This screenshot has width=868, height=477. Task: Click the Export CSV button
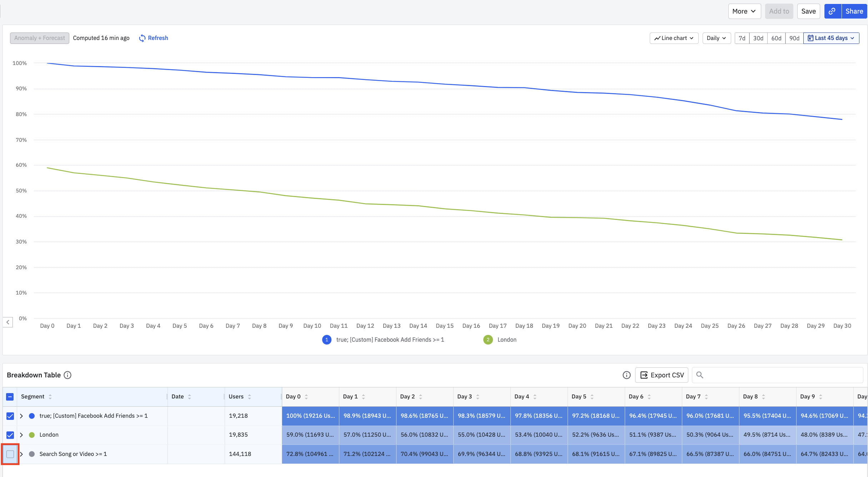(662, 375)
